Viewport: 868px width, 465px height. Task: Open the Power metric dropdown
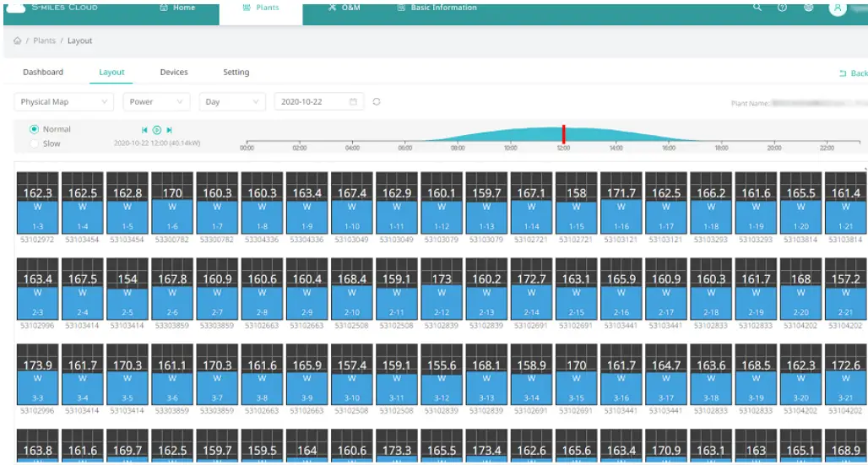[156, 102]
